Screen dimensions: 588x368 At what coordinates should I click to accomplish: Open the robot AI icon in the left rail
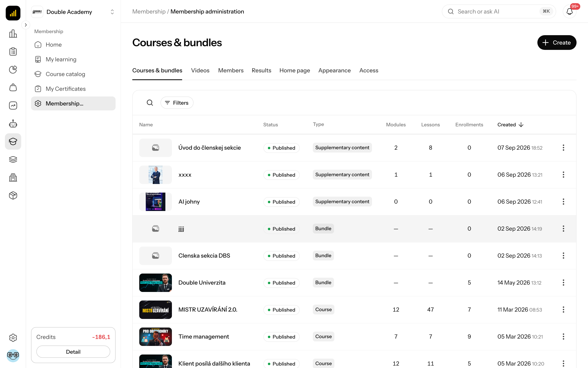13,124
